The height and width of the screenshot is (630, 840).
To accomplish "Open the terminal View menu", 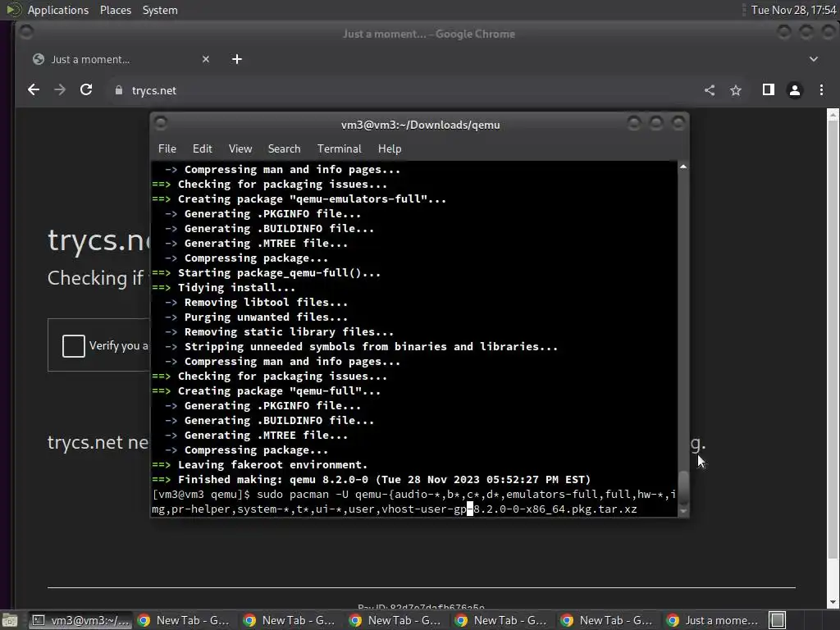I will [240, 148].
